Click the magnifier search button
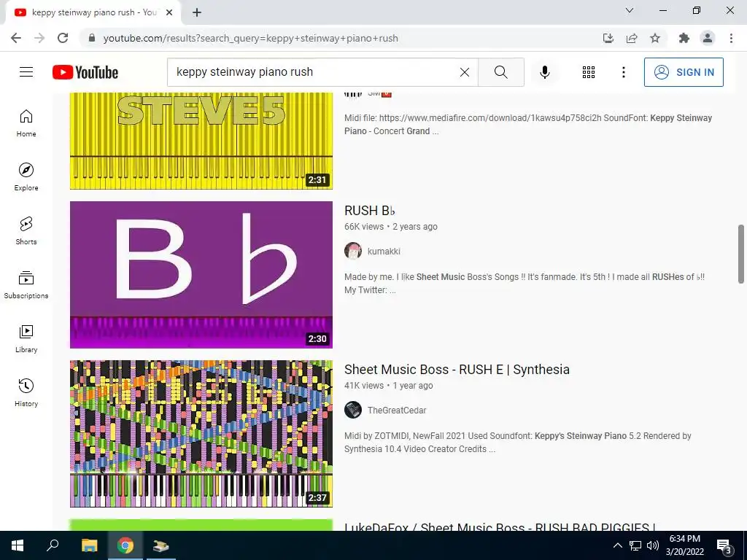 500,72
